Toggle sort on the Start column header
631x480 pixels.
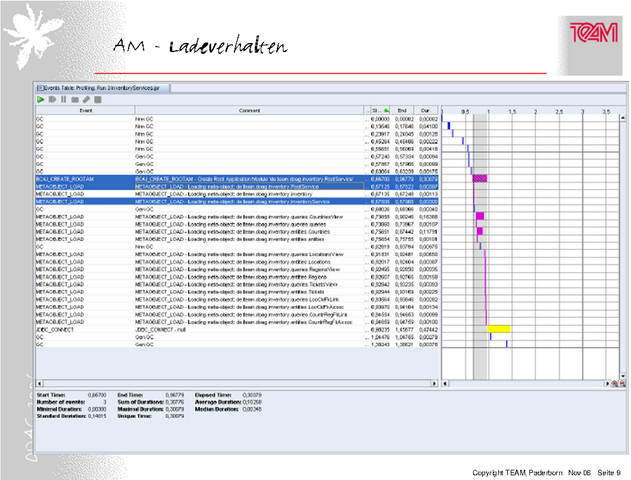(x=380, y=110)
